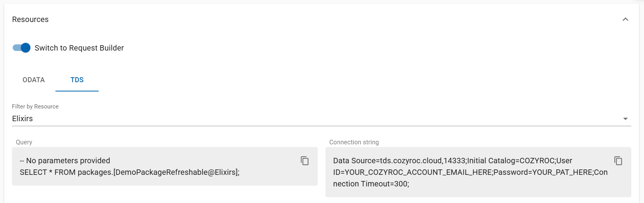This screenshot has height=203, width=644.
Task: Open the Filter by Resource dropdown arrow
Action: pyautogui.click(x=626, y=119)
